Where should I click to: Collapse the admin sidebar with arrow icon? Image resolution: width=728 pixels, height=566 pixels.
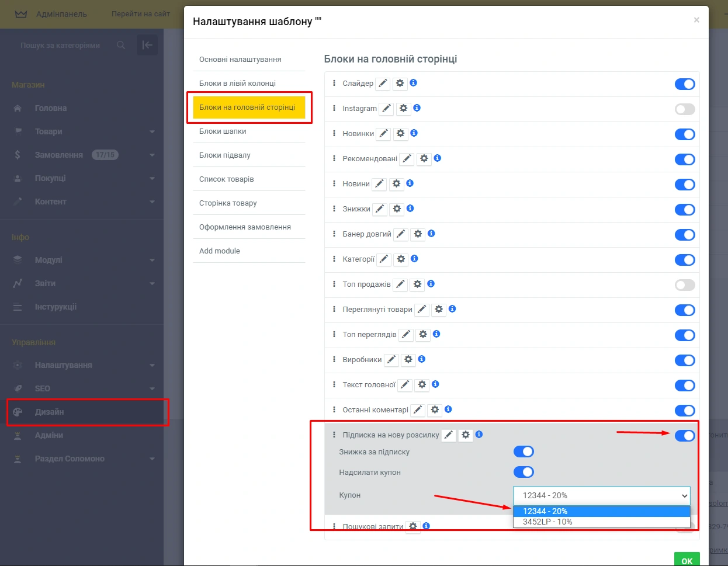pyautogui.click(x=147, y=45)
